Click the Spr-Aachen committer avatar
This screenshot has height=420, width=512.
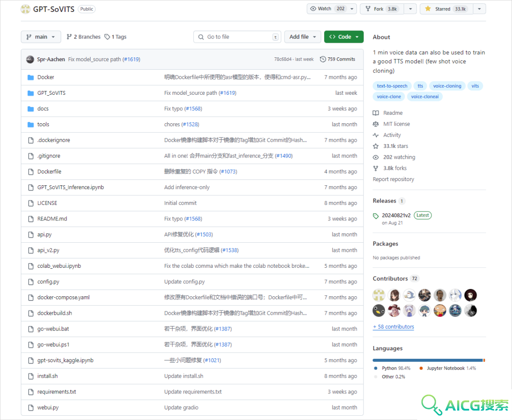30,59
